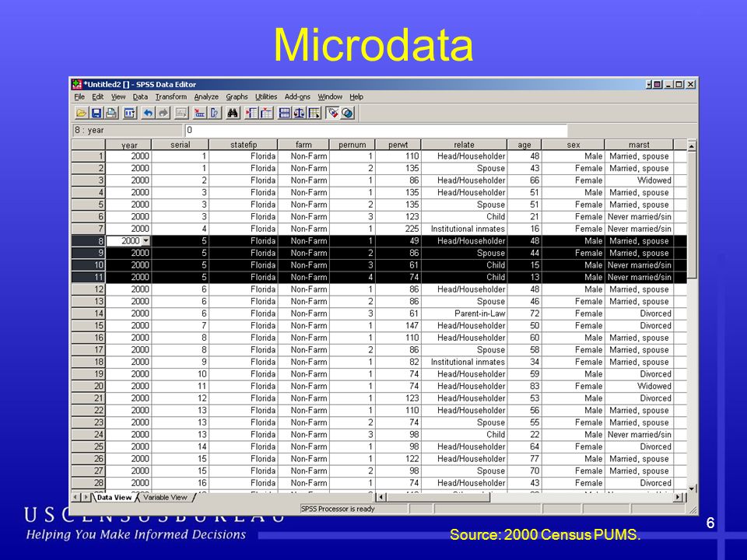Click the cell editor input field showing 0

(377, 130)
